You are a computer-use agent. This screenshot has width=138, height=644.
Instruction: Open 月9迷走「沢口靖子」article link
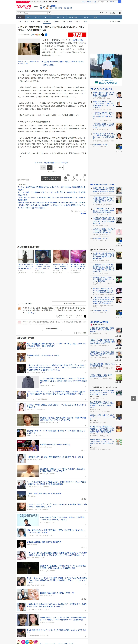[63, 419]
